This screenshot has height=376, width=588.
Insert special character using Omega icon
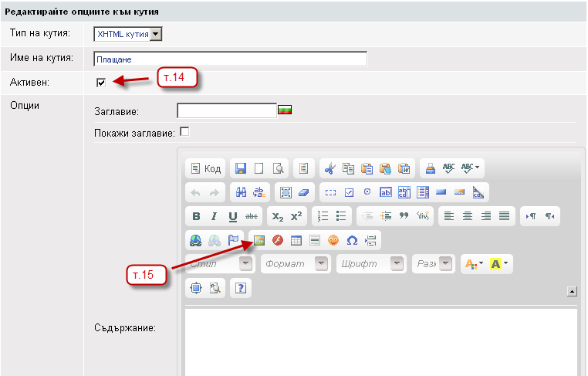pyautogui.click(x=353, y=240)
